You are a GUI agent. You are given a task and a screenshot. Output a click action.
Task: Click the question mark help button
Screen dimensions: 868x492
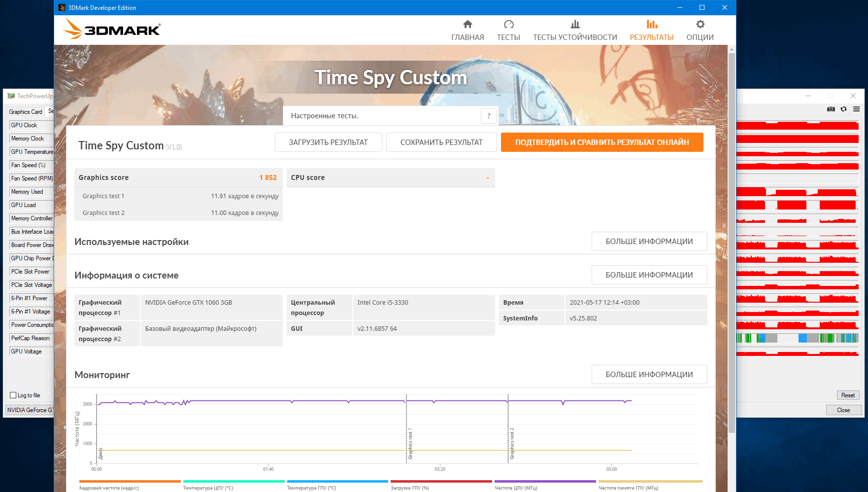coord(489,116)
